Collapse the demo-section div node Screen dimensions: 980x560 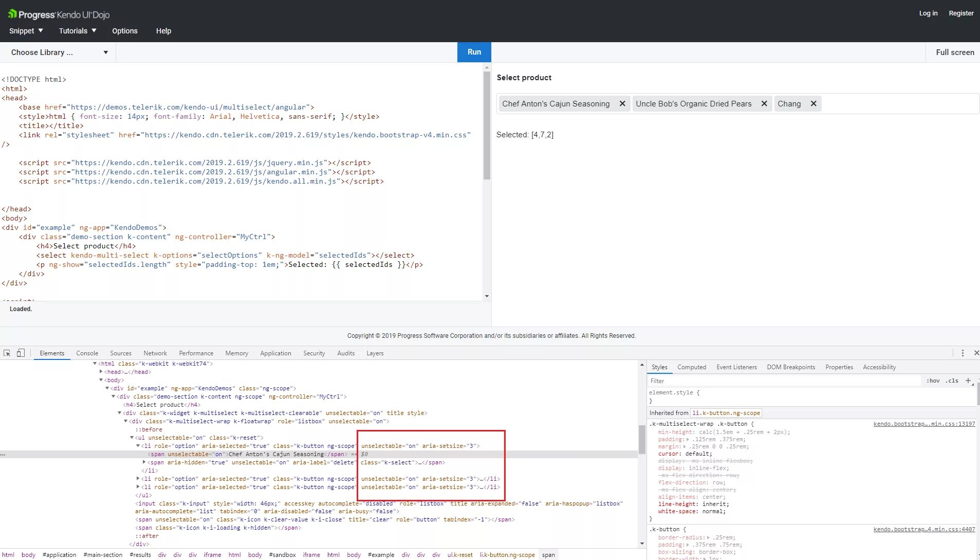click(114, 397)
